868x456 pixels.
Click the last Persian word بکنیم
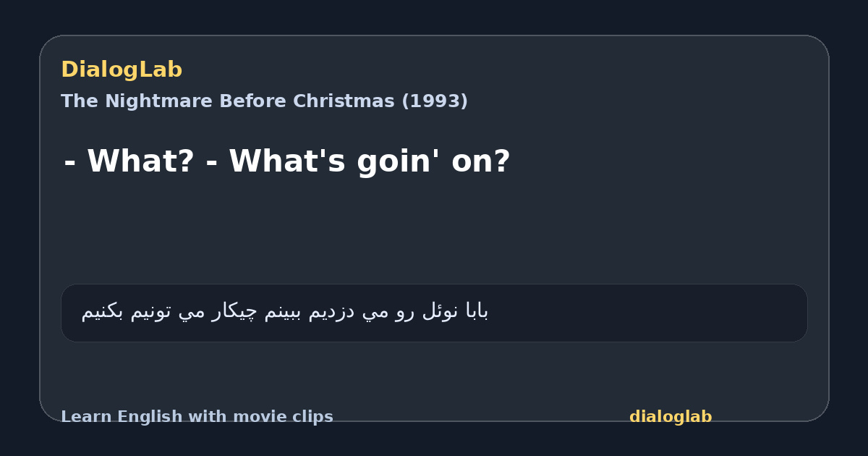[x=102, y=312]
